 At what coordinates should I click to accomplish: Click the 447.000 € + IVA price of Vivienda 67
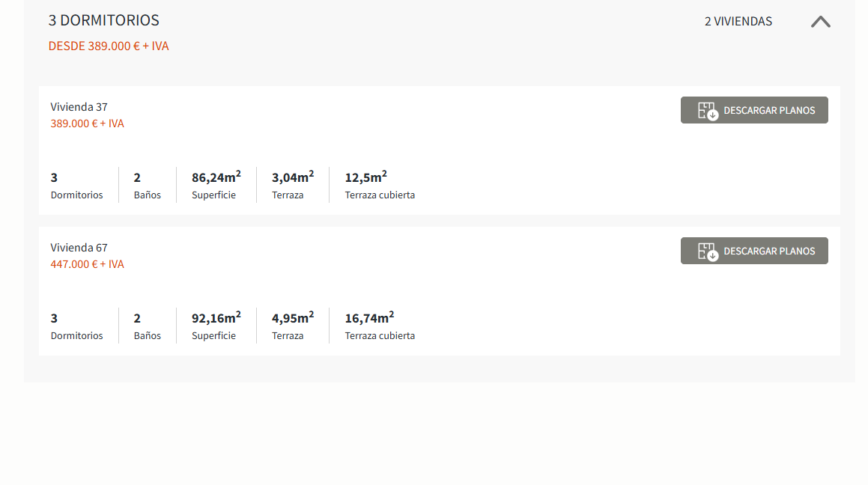[87, 263]
